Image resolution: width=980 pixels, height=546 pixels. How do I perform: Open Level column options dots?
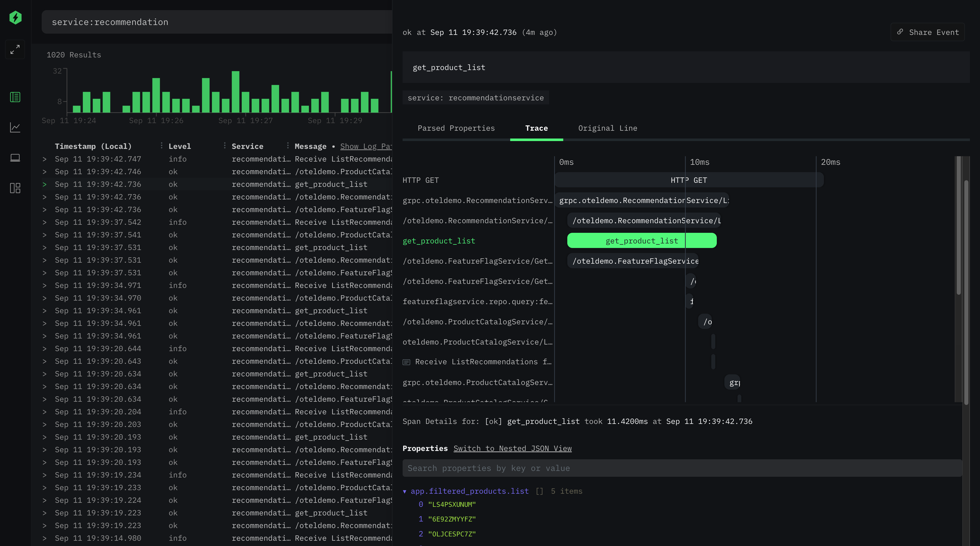[x=225, y=146]
